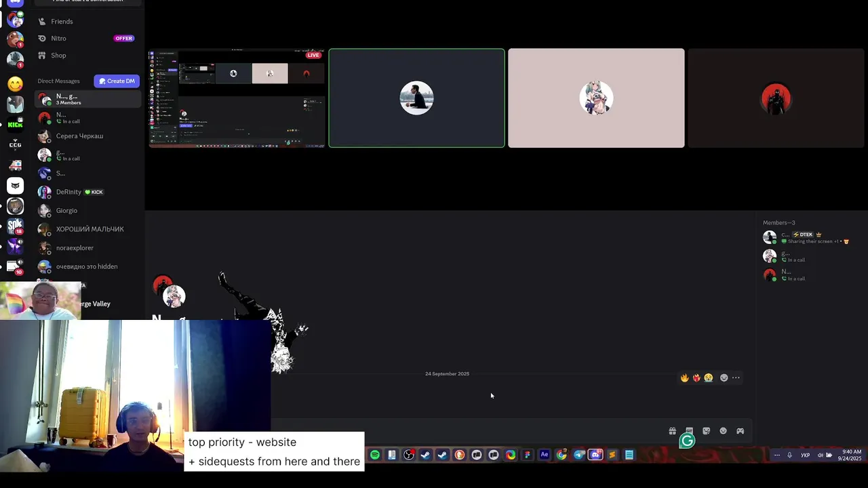
Task: Open DM with очевидно это hidden
Action: [x=88, y=266]
